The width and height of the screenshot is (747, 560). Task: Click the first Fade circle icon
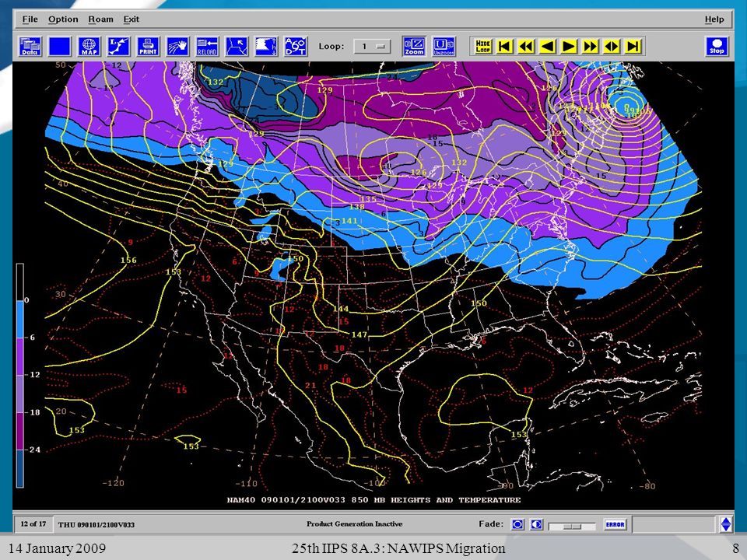[x=517, y=525]
